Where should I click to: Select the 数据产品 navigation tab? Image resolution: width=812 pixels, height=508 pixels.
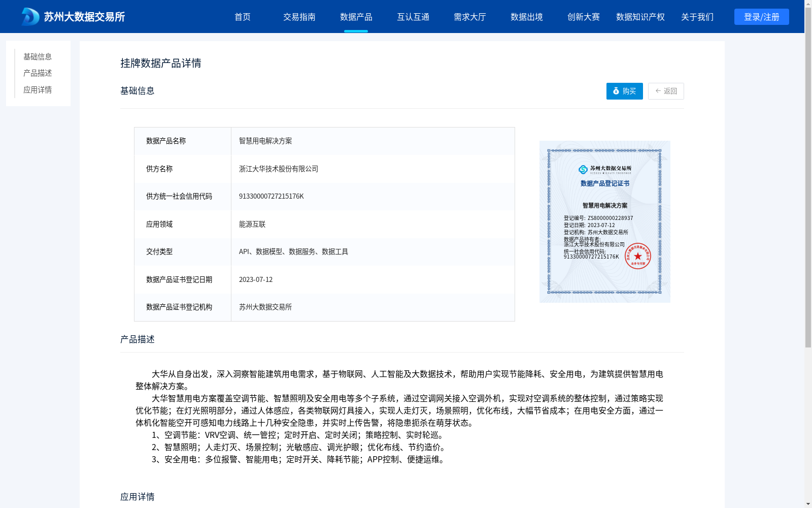[356, 17]
